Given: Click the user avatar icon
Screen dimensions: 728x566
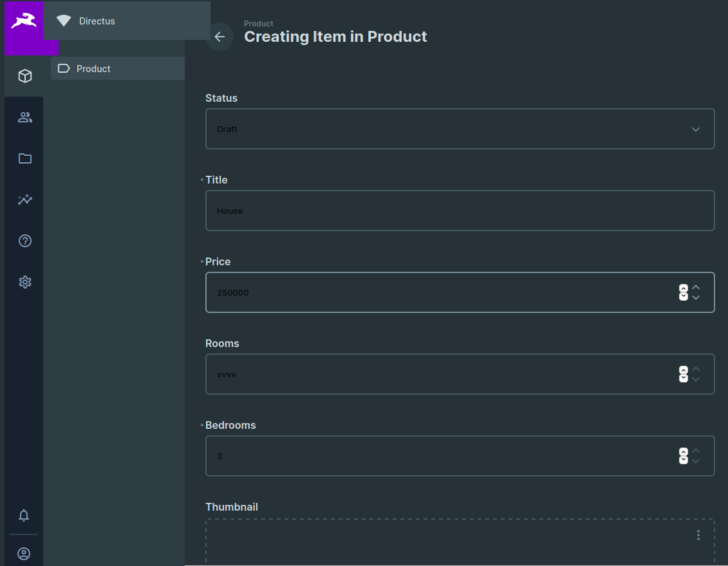Looking at the screenshot, I should coord(24,553).
